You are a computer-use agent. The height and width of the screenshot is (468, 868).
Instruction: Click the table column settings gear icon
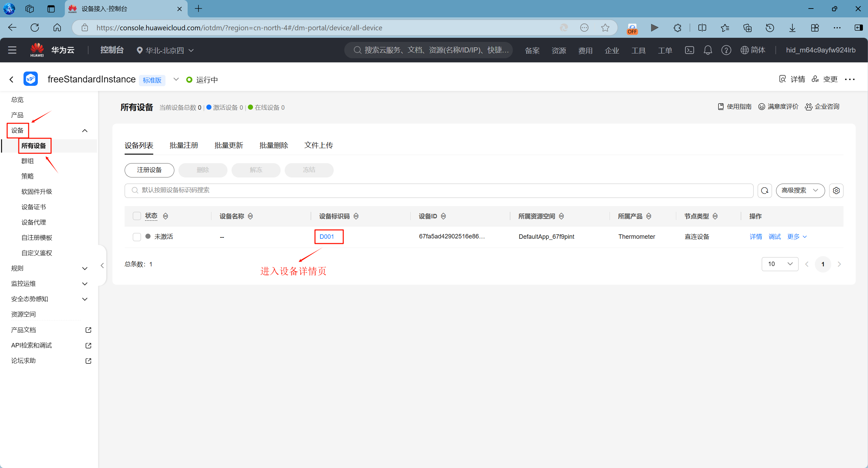(836, 190)
